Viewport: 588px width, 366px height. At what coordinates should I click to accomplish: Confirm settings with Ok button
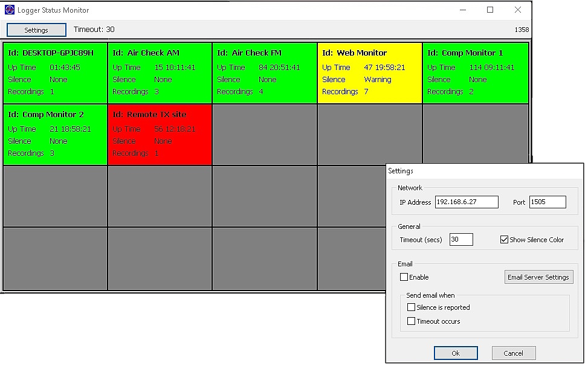pos(456,353)
